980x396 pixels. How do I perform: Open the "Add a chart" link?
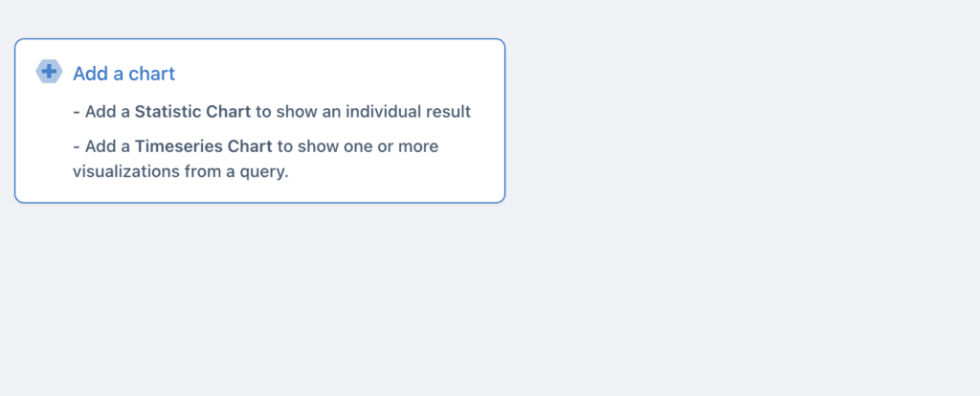[x=123, y=74]
